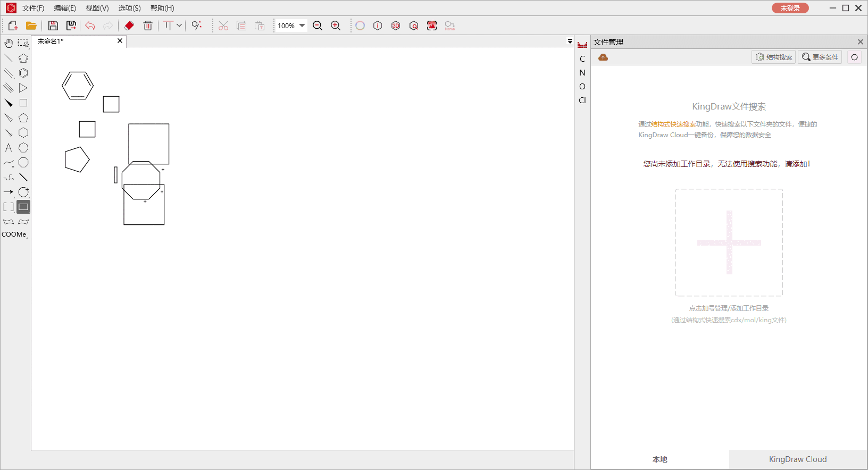The image size is (868, 470).
Task: Select the solid wedge bond tool
Action: tap(9, 103)
